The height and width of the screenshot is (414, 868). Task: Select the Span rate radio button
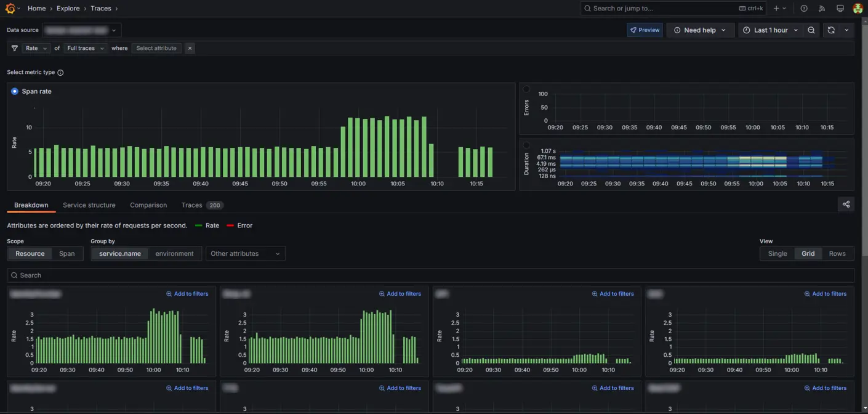pyautogui.click(x=15, y=91)
